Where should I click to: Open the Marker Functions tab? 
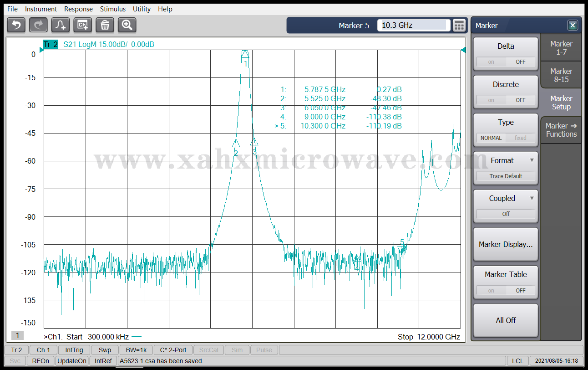point(561,130)
